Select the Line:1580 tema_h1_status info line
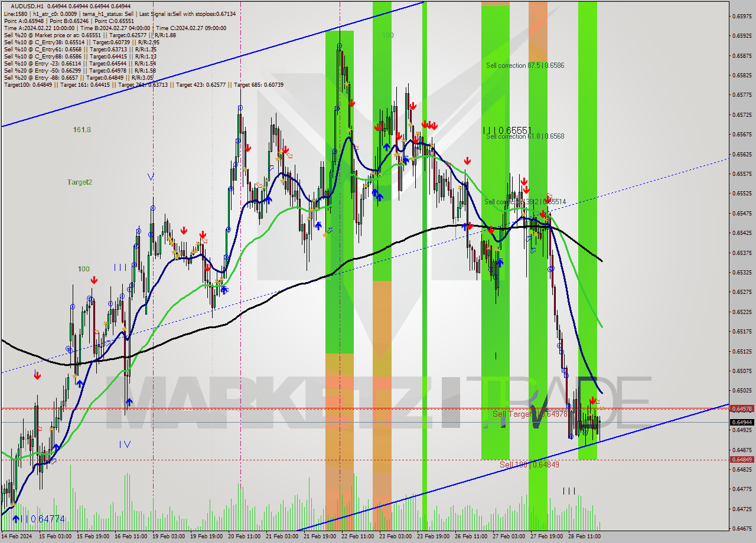The height and width of the screenshot is (543, 756). click(x=120, y=13)
